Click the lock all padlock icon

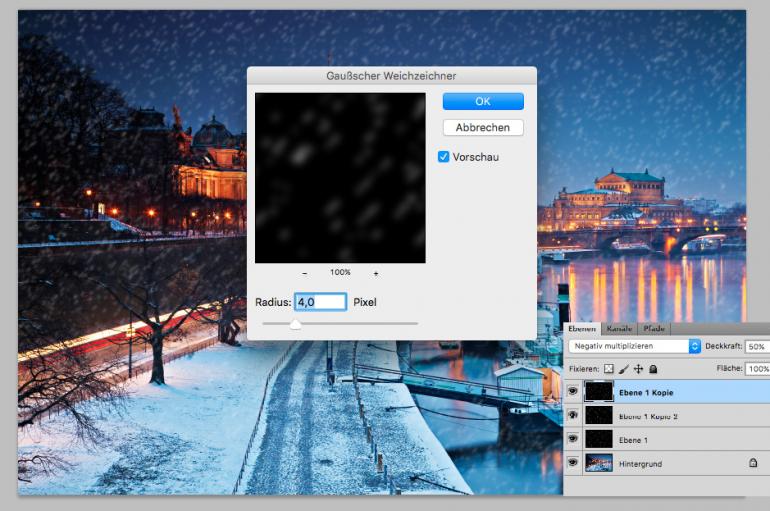click(x=652, y=369)
